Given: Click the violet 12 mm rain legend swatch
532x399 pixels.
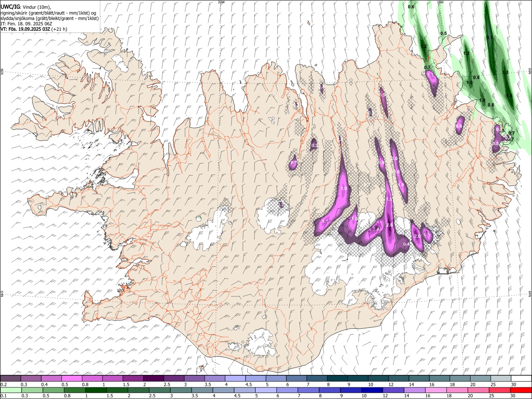Looking at the screenshot, I should tap(394, 390).
